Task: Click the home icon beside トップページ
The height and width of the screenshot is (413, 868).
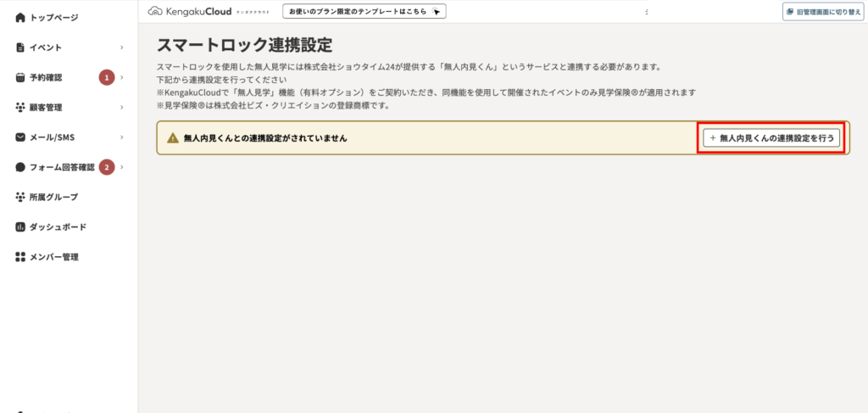Action: [20, 17]
